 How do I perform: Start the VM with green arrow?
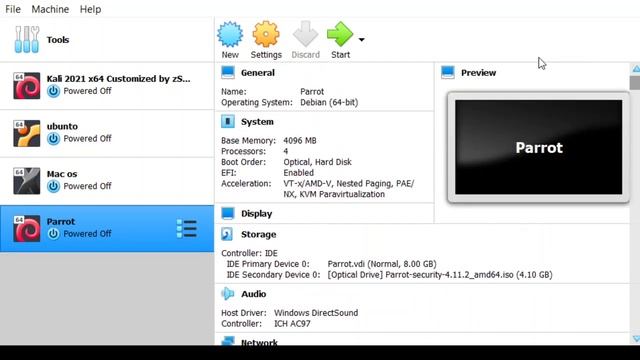point(340,34)
